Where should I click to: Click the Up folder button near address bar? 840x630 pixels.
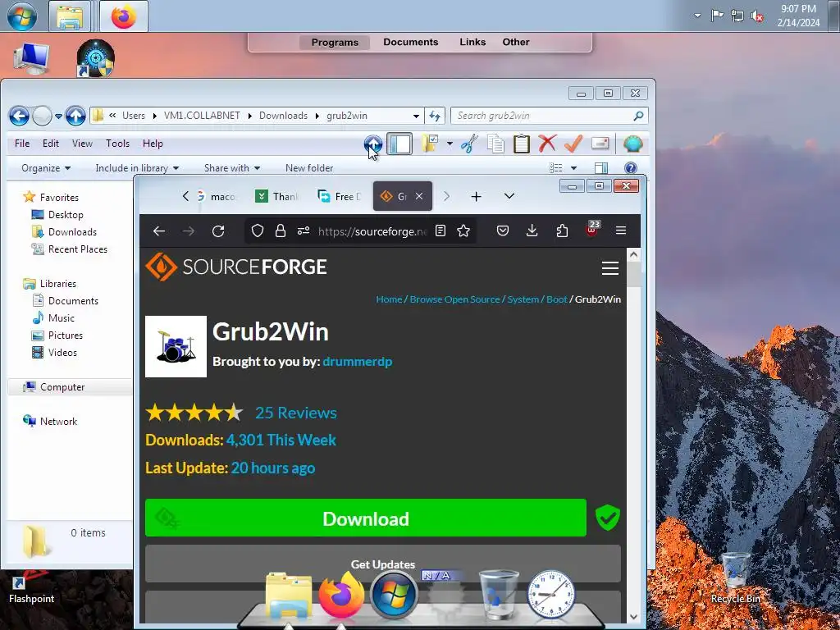75,116
